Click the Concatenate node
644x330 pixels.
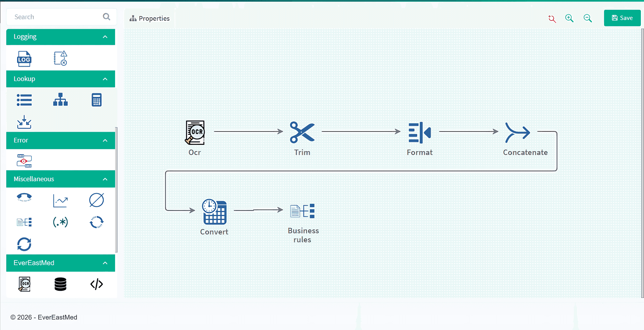coord(518,132)
